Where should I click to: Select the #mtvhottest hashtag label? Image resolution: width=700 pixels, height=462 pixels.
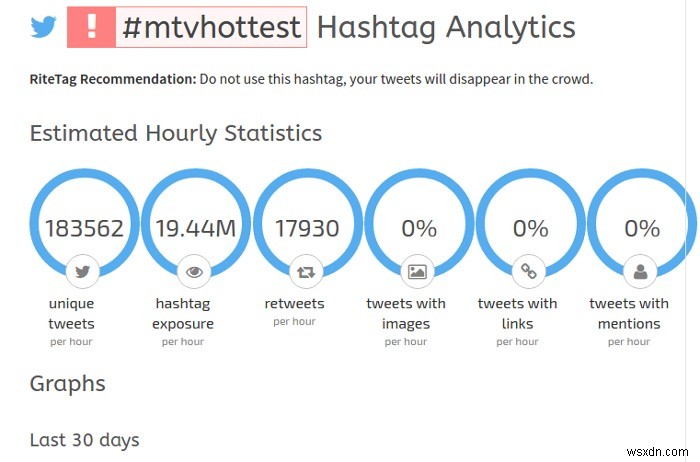tap(210, 28)
